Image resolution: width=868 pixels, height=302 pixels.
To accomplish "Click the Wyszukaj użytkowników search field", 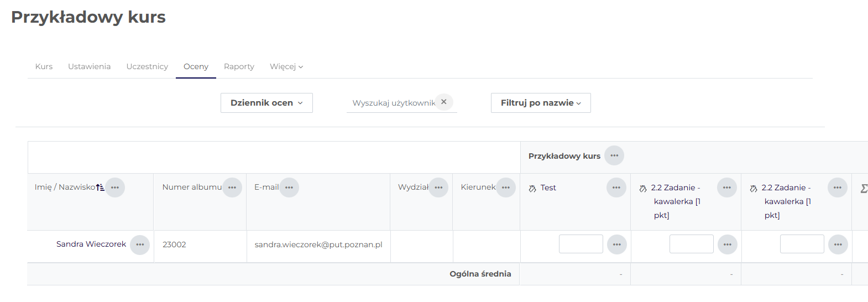I will [x=393, y=103].
